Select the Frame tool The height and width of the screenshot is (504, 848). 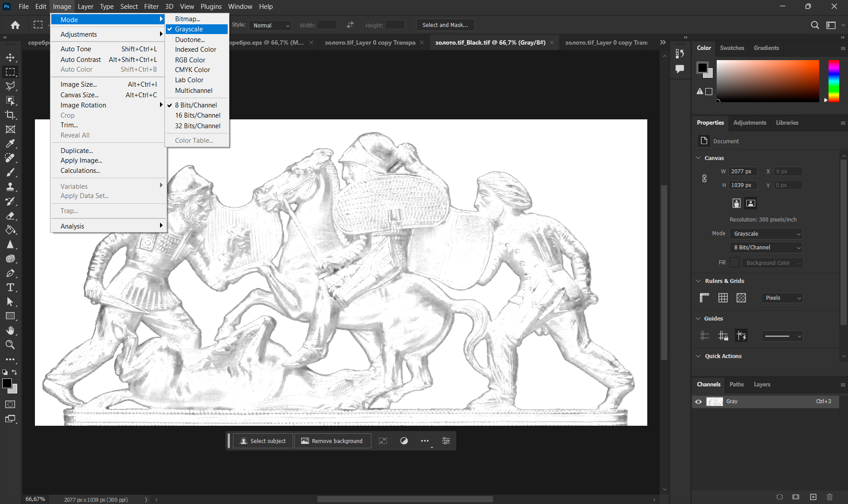[10, 130]
